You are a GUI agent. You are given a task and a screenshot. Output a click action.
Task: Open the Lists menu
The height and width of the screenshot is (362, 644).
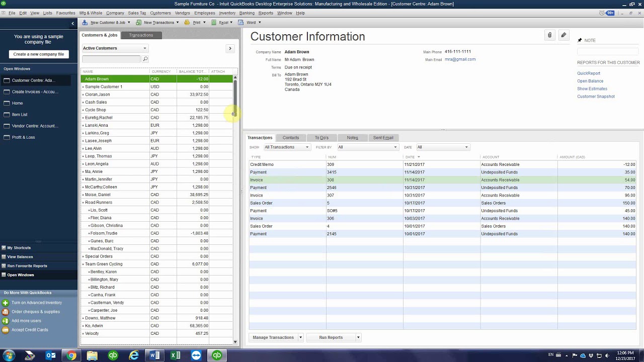[48, 13]
